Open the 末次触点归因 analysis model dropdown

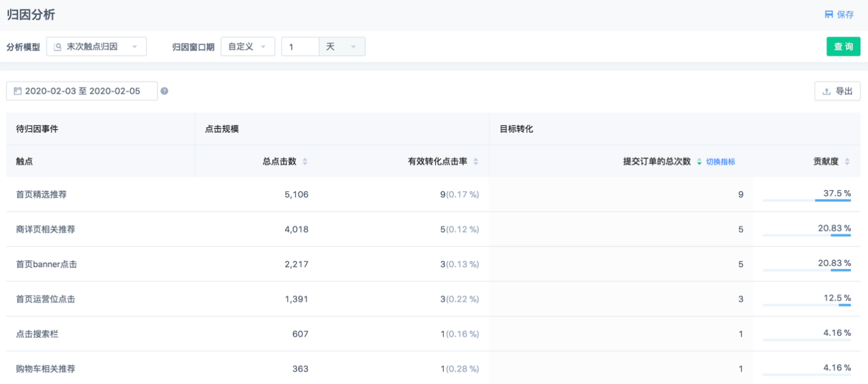point(96,46)
